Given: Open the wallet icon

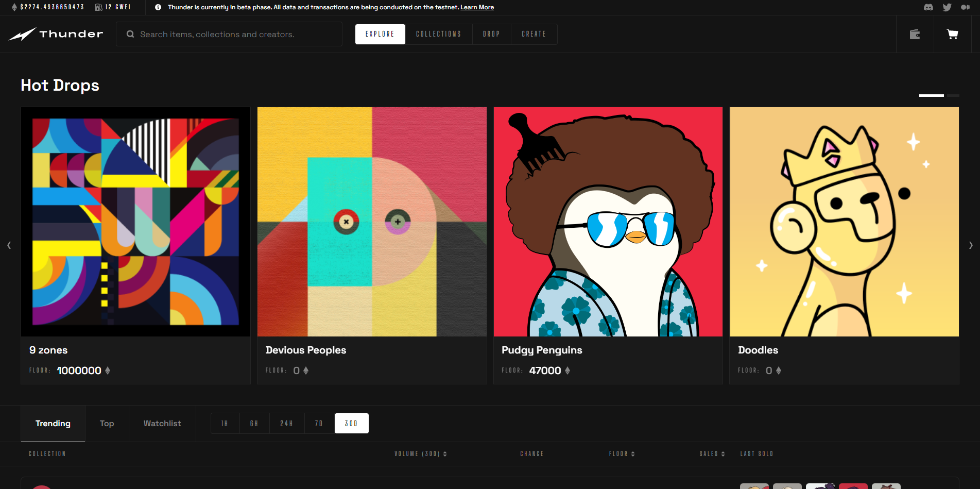Looking at the screenshot, I should click(915, 34).
